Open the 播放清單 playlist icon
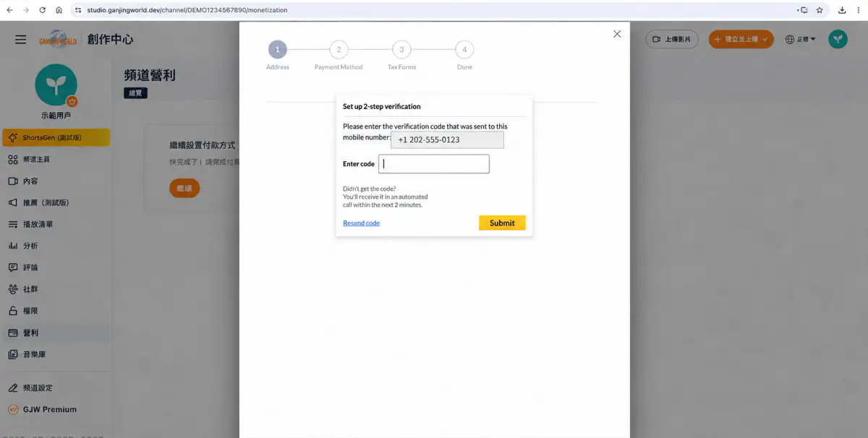Viewport: 868px width, 438px height. (x=13, y=224)
